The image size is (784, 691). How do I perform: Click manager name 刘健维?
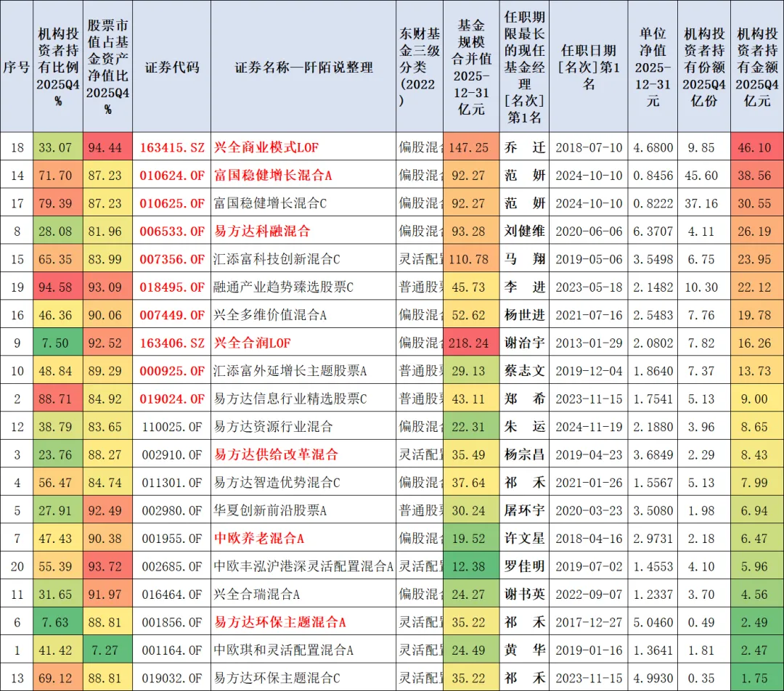(x=525, y=232)
